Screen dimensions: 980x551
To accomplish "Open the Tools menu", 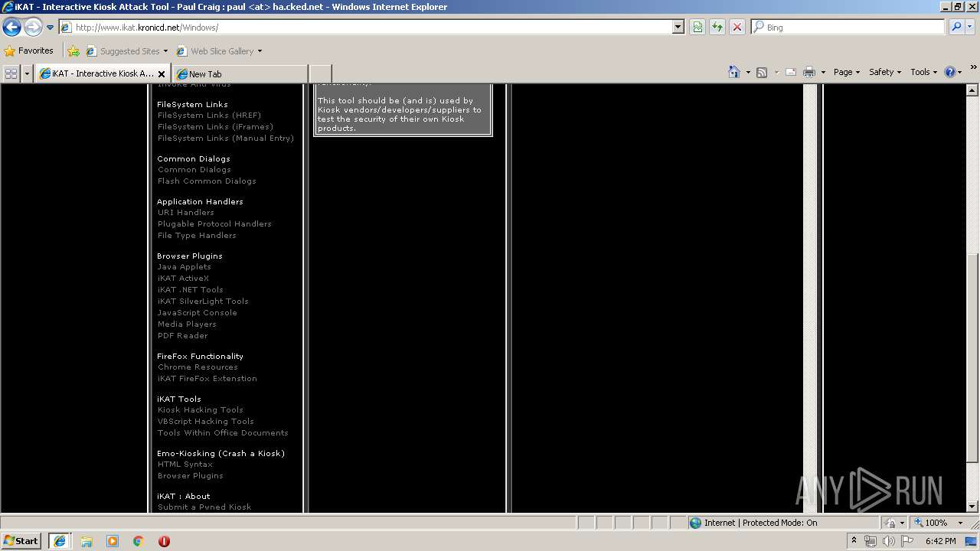I will 923,72.
